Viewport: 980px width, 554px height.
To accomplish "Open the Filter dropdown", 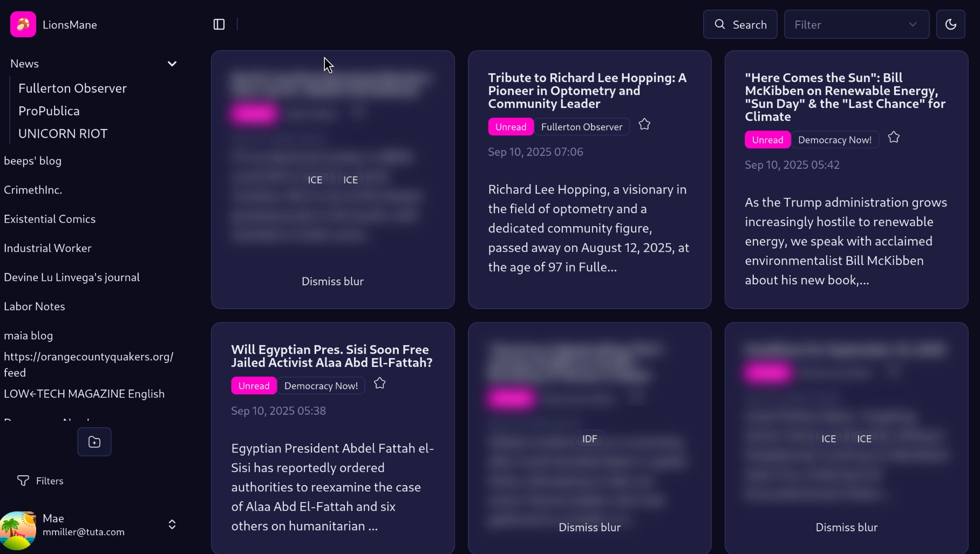I will (856, 24).
